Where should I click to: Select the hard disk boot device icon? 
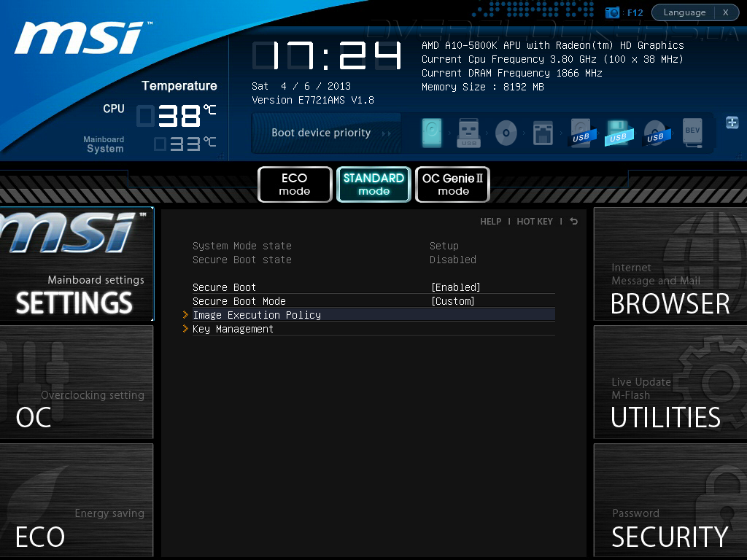tap(432, 133)
